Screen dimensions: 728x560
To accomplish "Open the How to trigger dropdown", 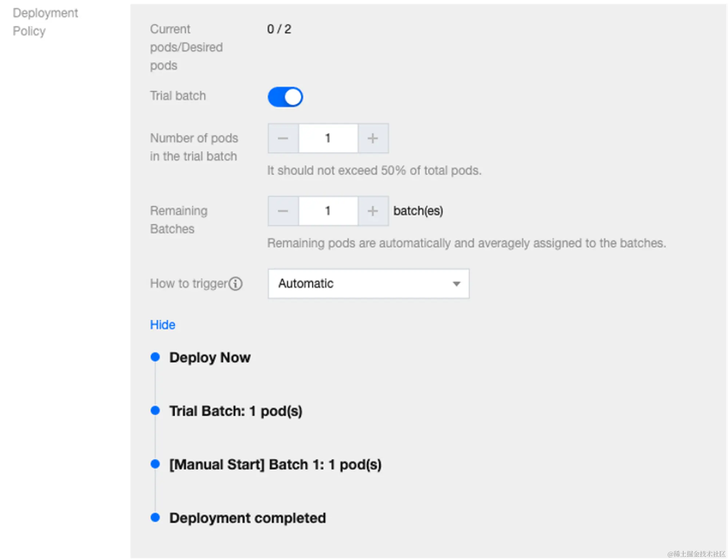I will click(x=368, y=283).
